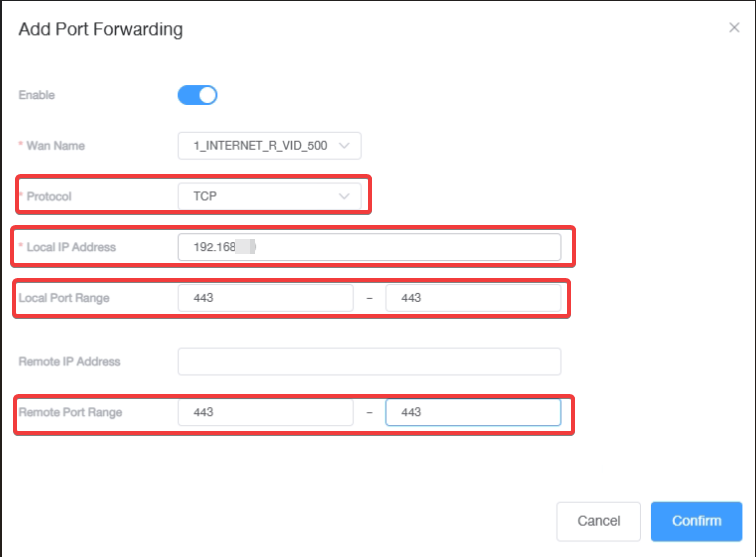Click the empty Remote IP Address field
This screenshot has width=756, height=557.
369,361
